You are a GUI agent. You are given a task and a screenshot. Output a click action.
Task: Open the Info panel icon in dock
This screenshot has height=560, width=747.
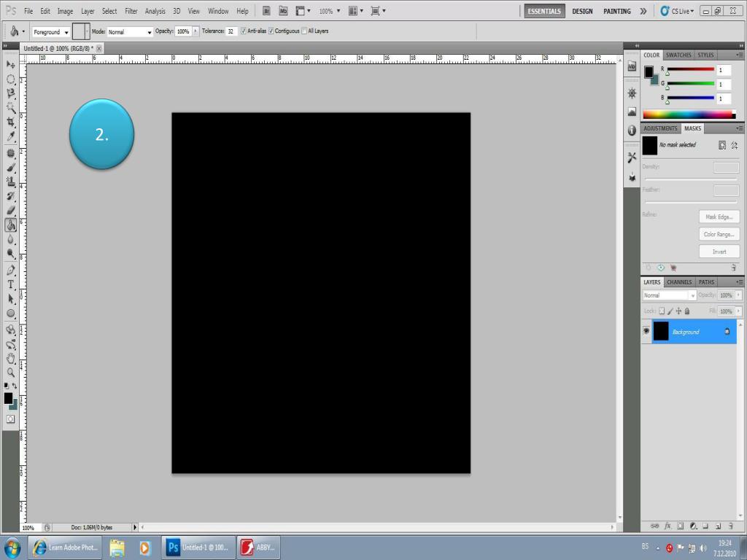click(x=632, y=130)
